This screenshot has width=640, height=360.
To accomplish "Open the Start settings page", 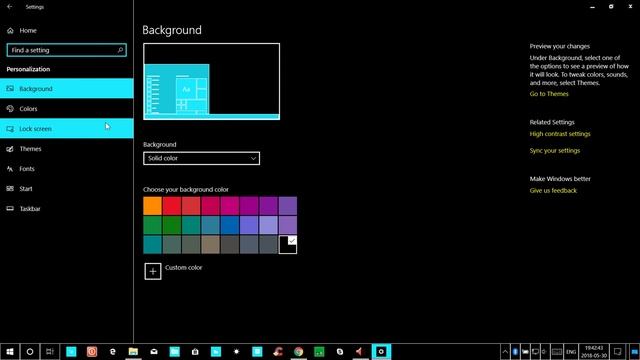I will [x=67, y=189].
